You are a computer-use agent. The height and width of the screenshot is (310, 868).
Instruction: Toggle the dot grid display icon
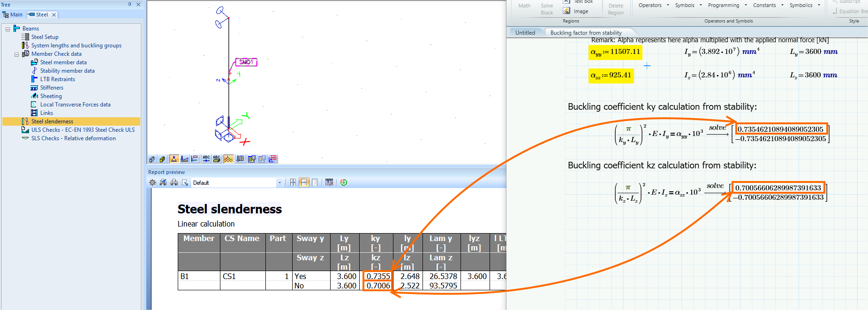(x=228, y=159)
